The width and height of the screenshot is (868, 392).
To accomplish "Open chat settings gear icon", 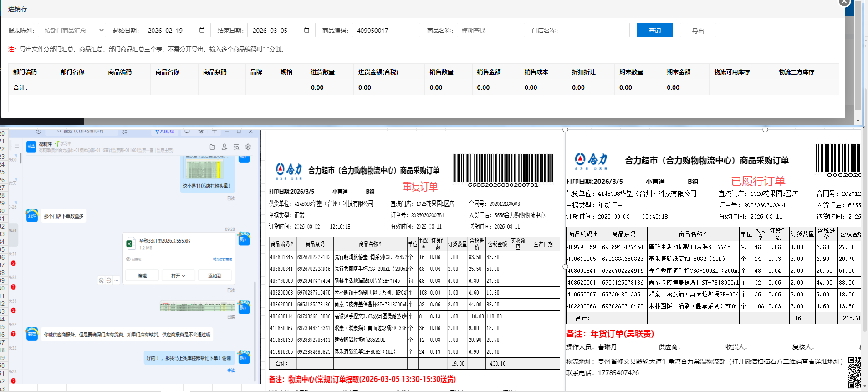I will click(248, 147).
